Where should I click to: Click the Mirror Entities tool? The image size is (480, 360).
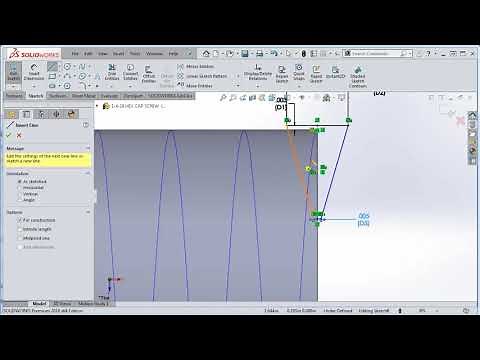point(196,66)
